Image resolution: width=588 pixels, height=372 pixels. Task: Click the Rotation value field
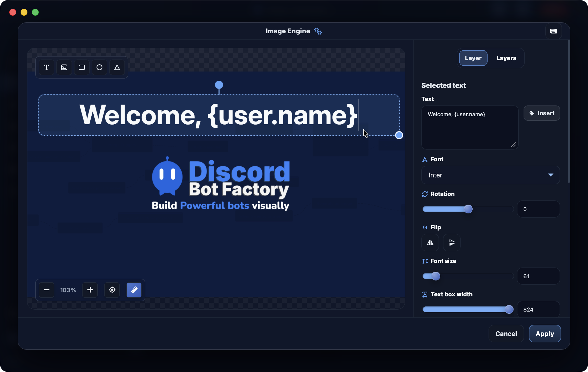point(538,209)
